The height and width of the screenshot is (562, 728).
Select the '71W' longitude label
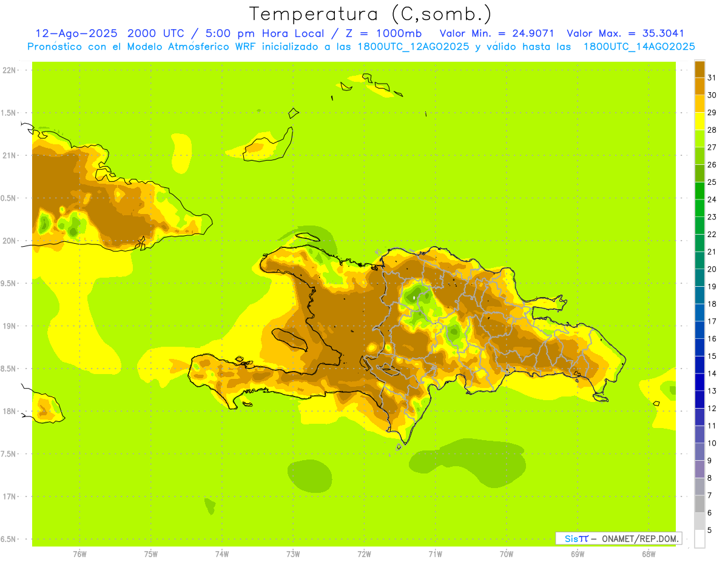tap(435, 554)
